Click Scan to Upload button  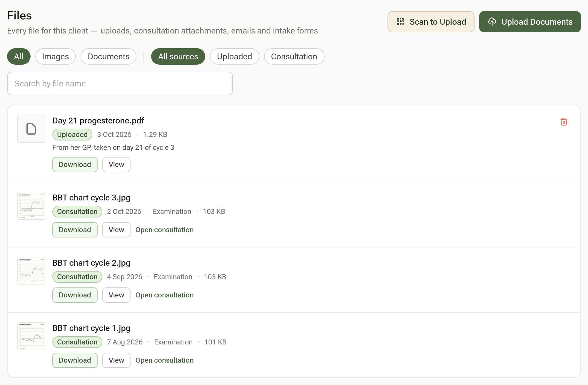coord(431,22)
